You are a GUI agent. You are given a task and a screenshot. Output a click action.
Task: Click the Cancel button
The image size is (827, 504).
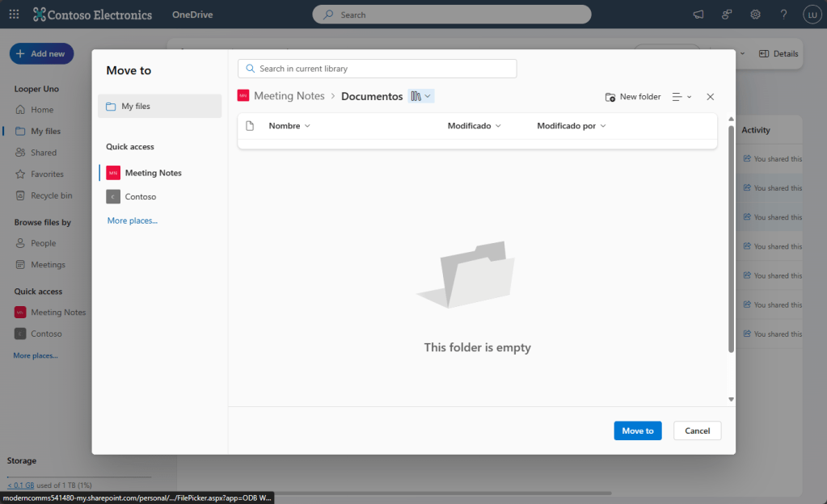click(x=697, y=430)
